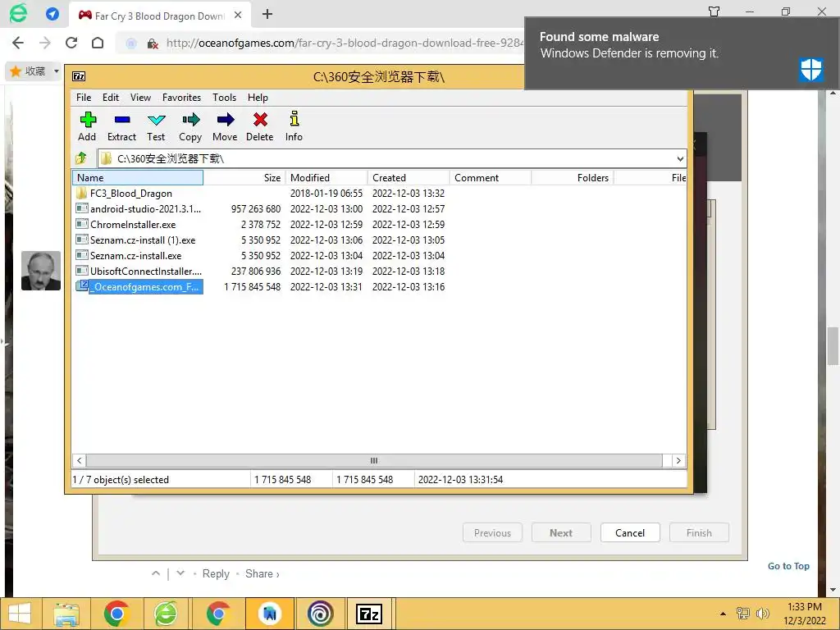Screen dimensions: 840x630
Task: Sort files by the Size column
Action: click(x=244, y=177)
